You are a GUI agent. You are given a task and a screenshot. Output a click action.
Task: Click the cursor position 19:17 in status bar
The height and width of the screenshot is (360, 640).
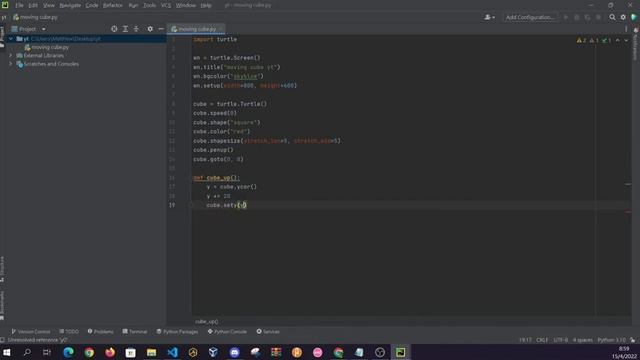[525, 340]
